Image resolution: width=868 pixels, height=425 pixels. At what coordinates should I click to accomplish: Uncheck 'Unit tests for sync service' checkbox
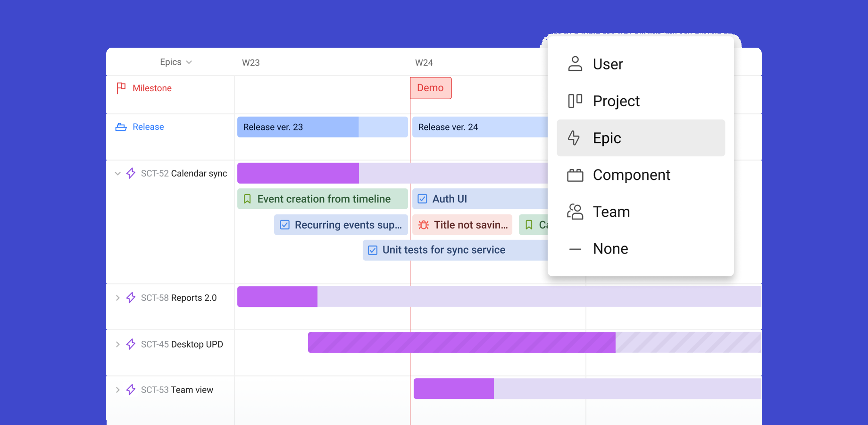pos(373,250)
